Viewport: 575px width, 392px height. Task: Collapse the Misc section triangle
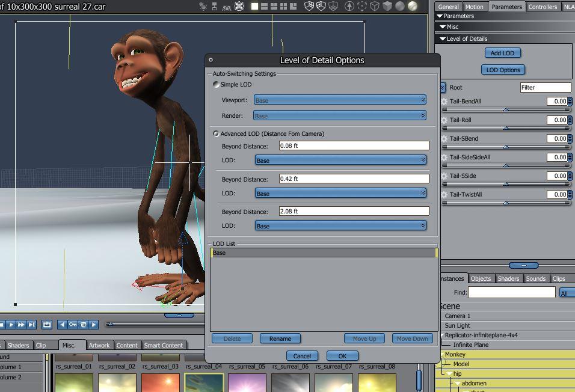coord(442,27)
